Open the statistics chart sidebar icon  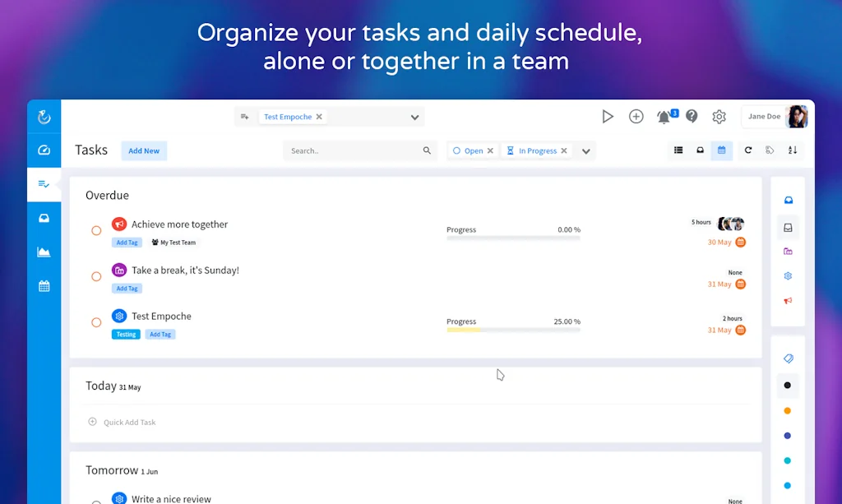pyautogui.click(x=44, y=252)
